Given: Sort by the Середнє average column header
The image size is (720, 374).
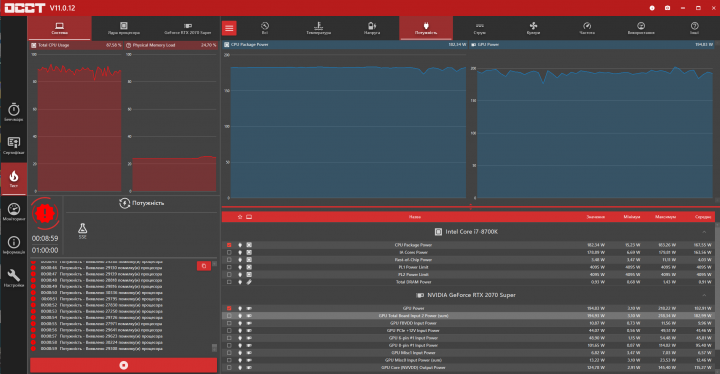Looking at the screenshot, I should pos(703,217).
